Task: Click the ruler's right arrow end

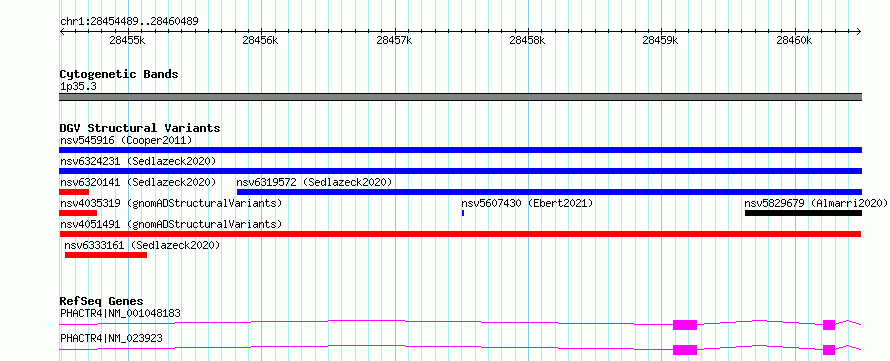Action: (859, 31)
